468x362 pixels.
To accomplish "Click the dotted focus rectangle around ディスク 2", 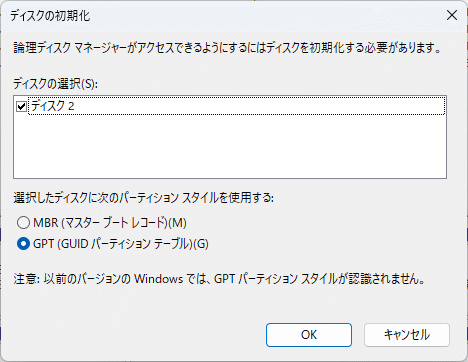I will coord(237,106).
